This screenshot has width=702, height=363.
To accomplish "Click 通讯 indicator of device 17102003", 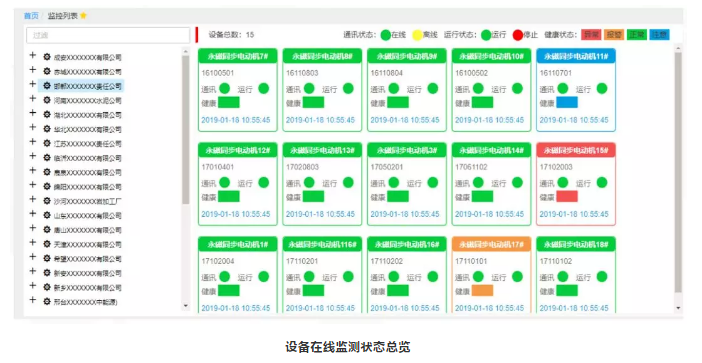I will (x=563, y=182).
